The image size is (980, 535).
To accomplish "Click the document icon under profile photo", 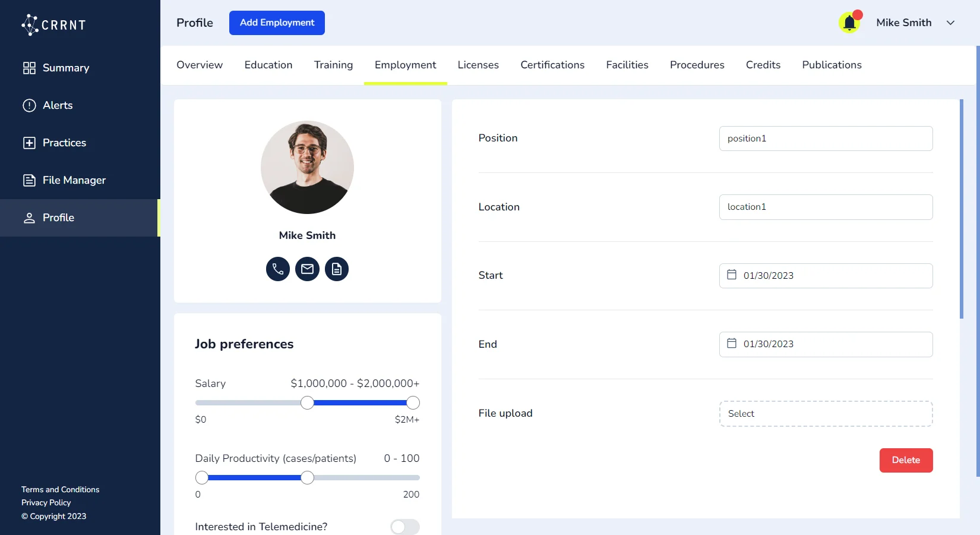I will click(337, 269).
